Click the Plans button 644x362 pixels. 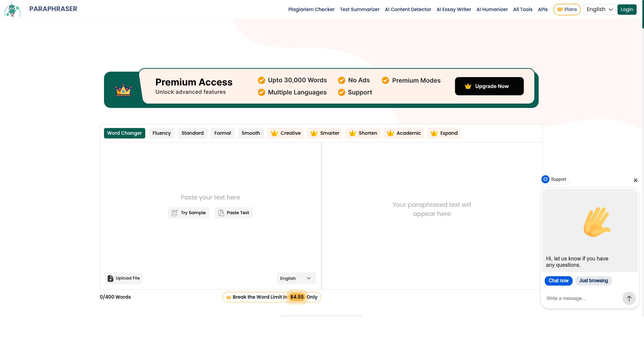tap(567, 9)
